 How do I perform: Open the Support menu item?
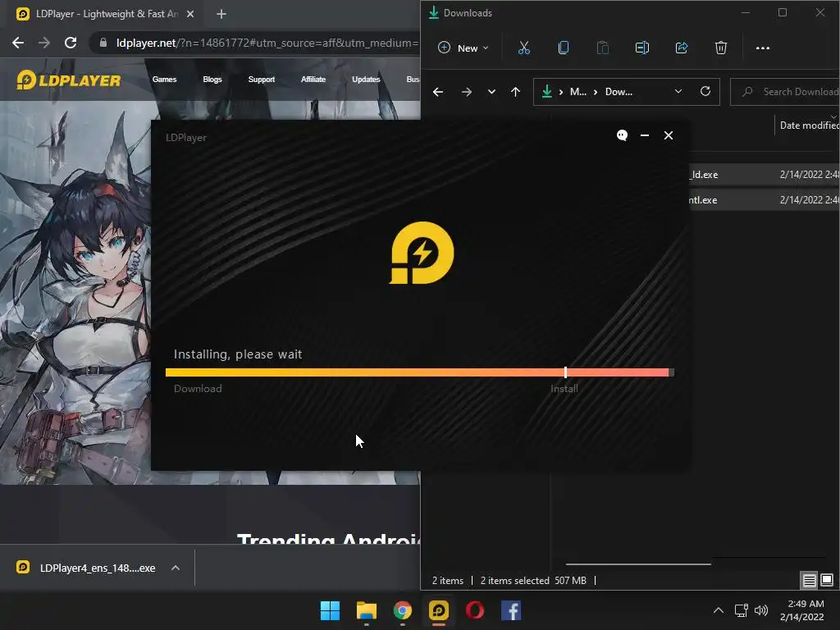[x=262, y=80]
